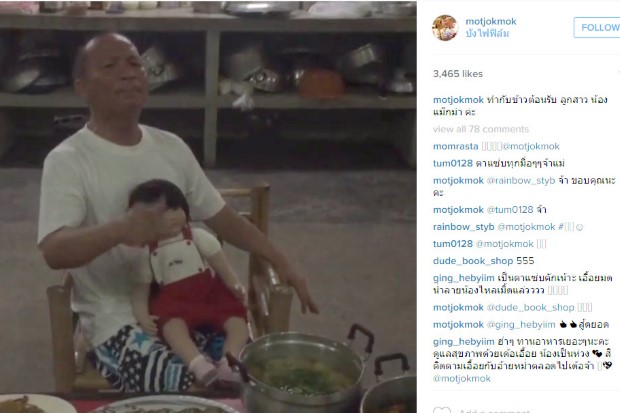Open motjokmok's round profile picture
This screenshot has height=413, width=620.
tap(445, 28)
